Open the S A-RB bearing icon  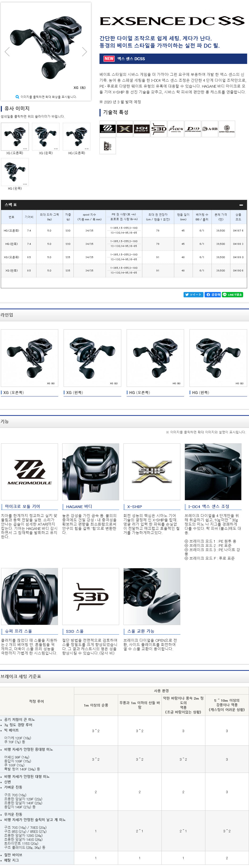(x=210, y=129)
